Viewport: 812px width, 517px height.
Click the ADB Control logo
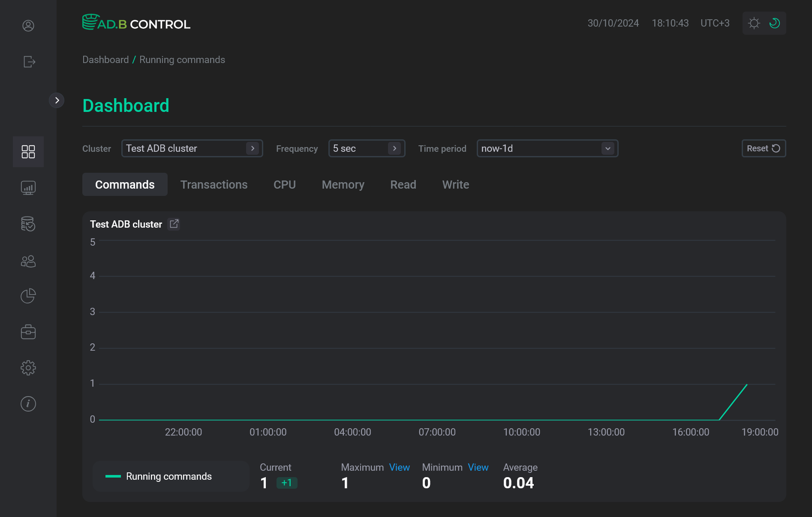pyautogui.click(x=136, y=23)
